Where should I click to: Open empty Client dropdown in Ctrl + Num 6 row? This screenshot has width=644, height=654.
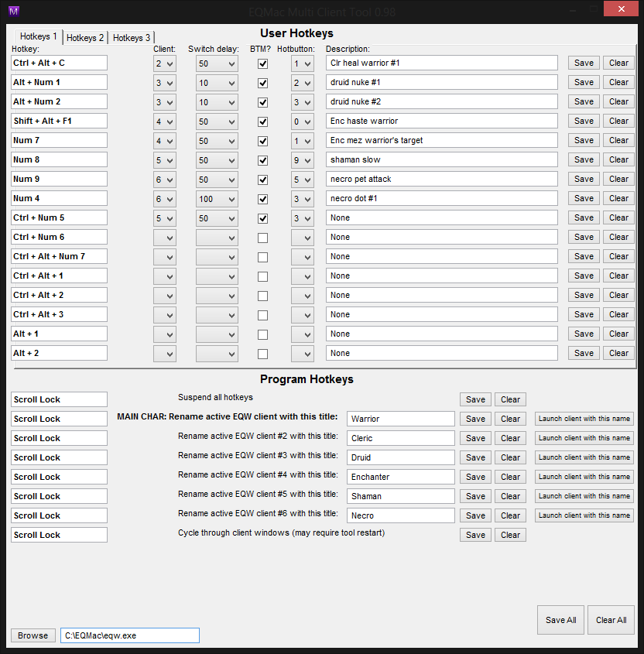164,238
